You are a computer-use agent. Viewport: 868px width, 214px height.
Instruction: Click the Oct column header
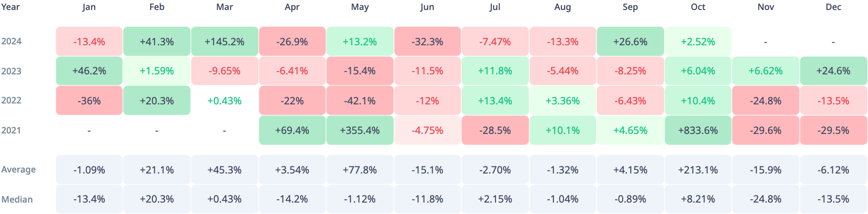(697, 7)
